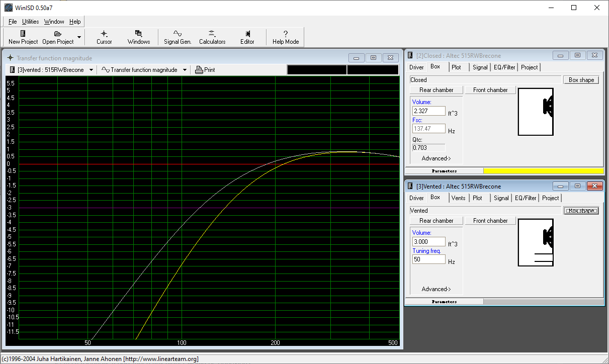609x364 pixels.
Task: Click Rear chamber button in Vented window
Action: click(437, 221)
